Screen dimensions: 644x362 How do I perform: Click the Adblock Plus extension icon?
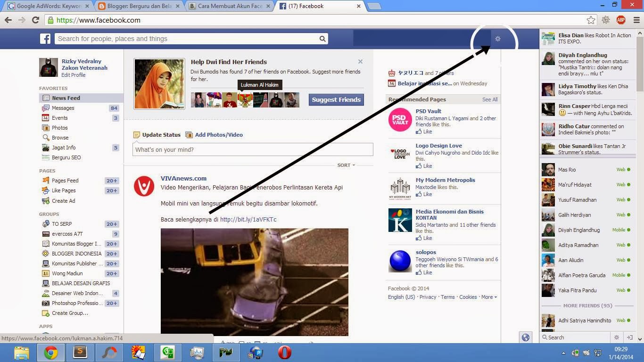[621, 20]
